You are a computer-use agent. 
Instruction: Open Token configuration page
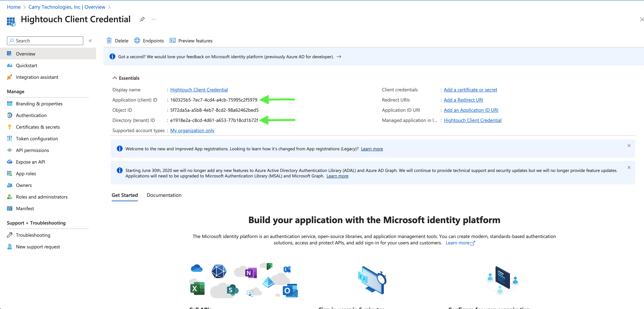point(48,138)
